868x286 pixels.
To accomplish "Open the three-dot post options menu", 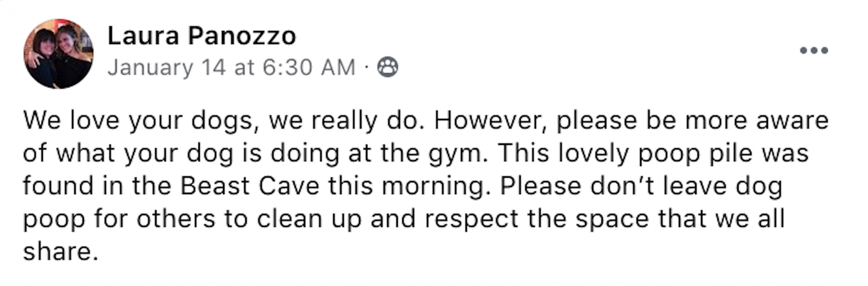I will coord(814,51).
